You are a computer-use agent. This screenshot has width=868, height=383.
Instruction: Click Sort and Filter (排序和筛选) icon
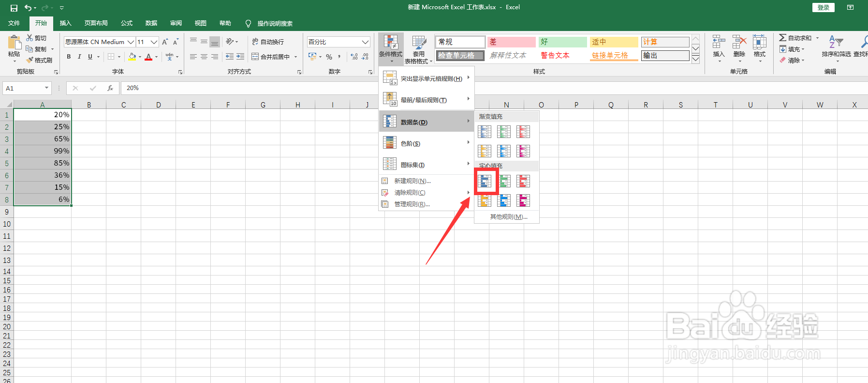point(836,42)
